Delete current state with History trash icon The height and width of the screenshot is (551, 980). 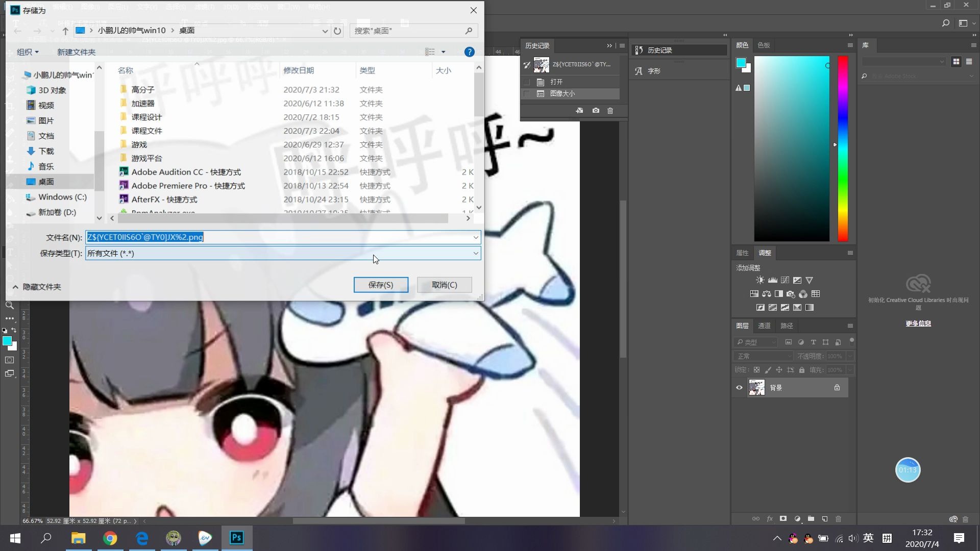point(610,111)
